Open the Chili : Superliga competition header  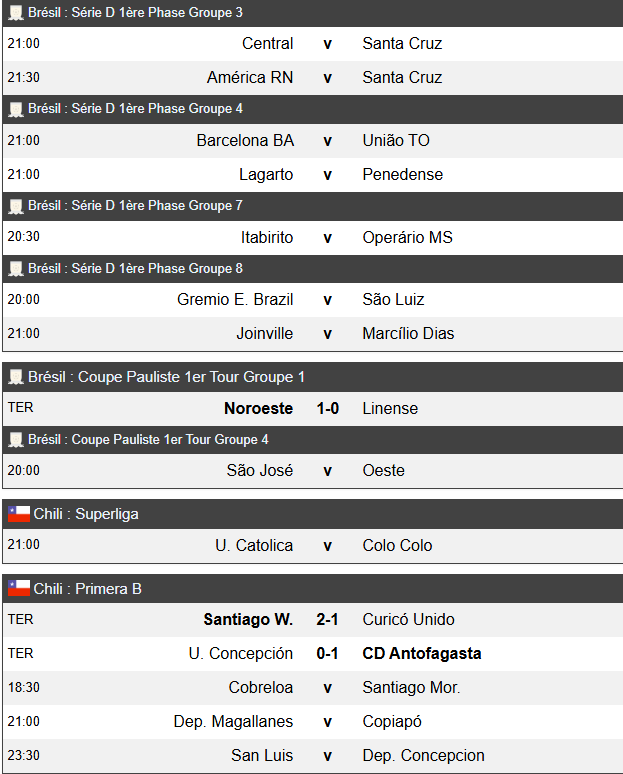pyautogui.click(x=86, y=514)
